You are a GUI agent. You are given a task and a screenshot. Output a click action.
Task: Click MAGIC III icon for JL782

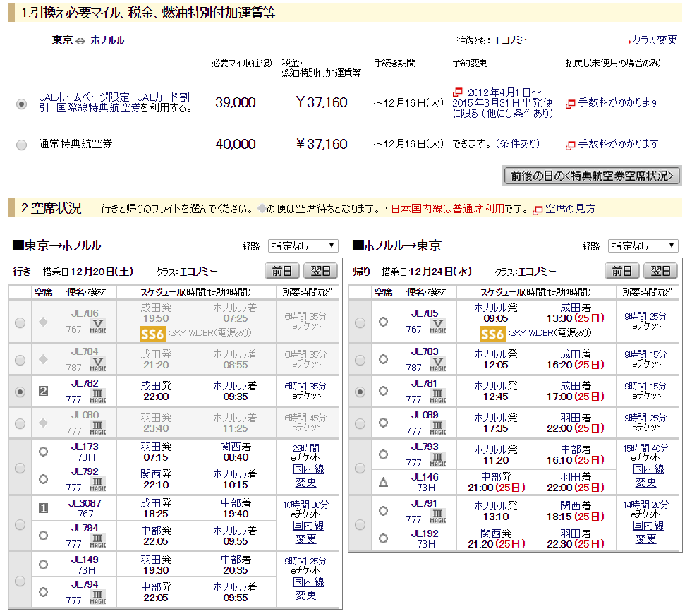(x=98, y=396)
